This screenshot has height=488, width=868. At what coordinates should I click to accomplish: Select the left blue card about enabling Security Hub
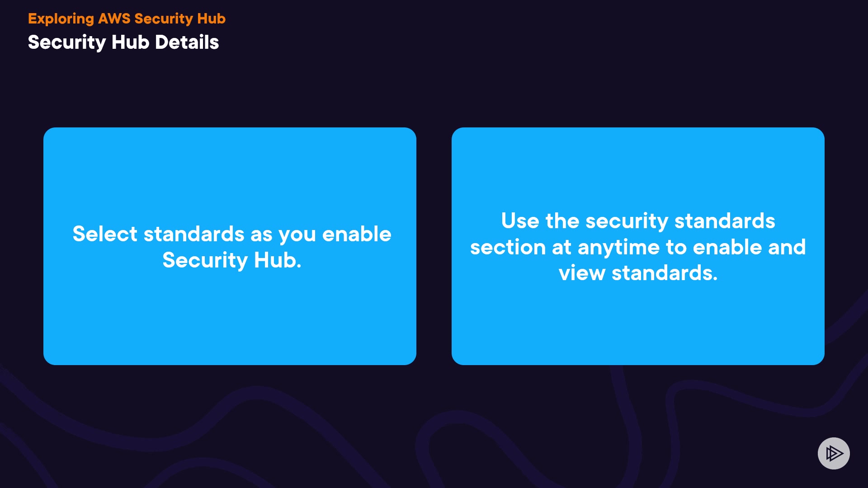[x=230, y=316]
